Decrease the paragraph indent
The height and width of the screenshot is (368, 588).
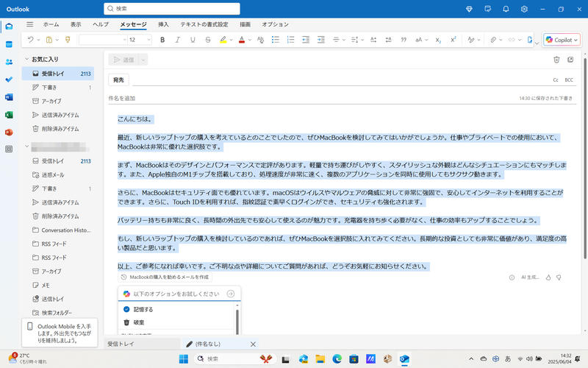(x=306, y=40)
